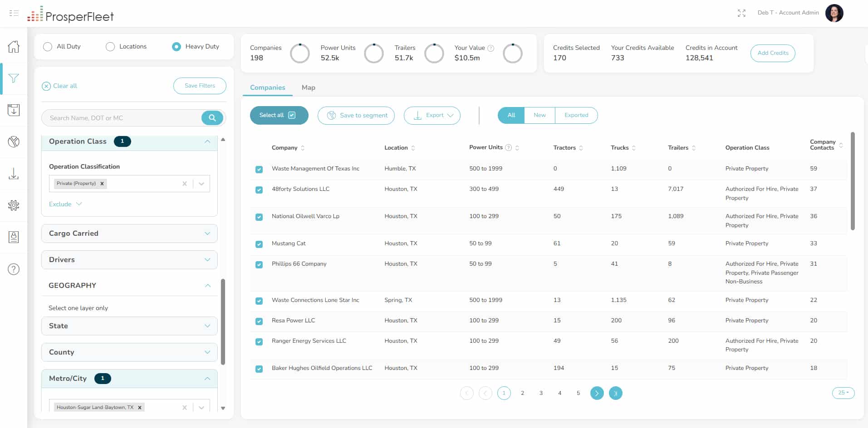Image resolution: width=868 pixels, height=428 pixels.
Task: Open the Export dropdown
Action: pyautogui.click(x=432, y=116)
